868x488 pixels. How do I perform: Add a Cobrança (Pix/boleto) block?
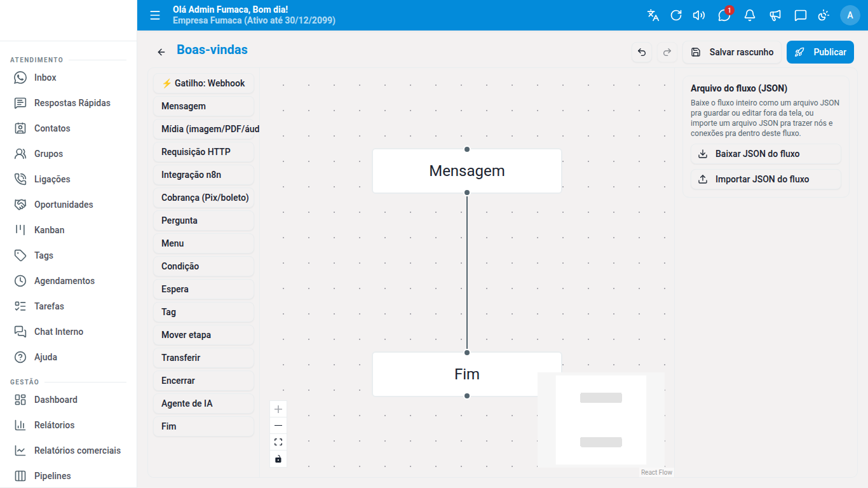point(203,198)
